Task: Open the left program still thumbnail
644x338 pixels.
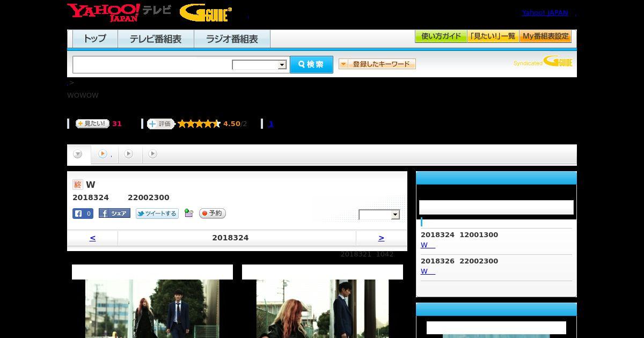Action: pyautogui.click(x=152, y=308)
